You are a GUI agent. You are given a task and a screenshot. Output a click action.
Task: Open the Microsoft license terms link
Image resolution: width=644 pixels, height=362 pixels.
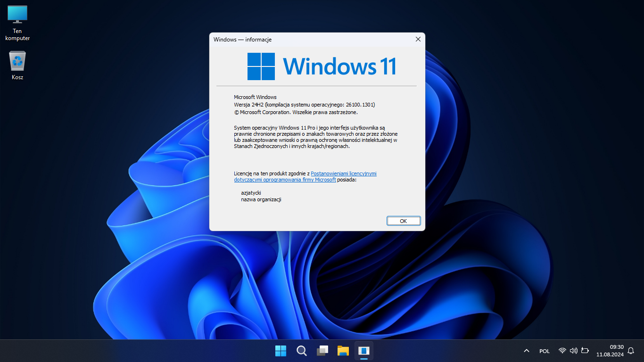pos(305,177)
